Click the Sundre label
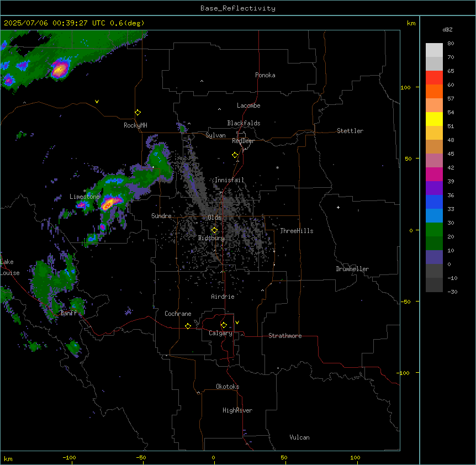 coord(161,216)
